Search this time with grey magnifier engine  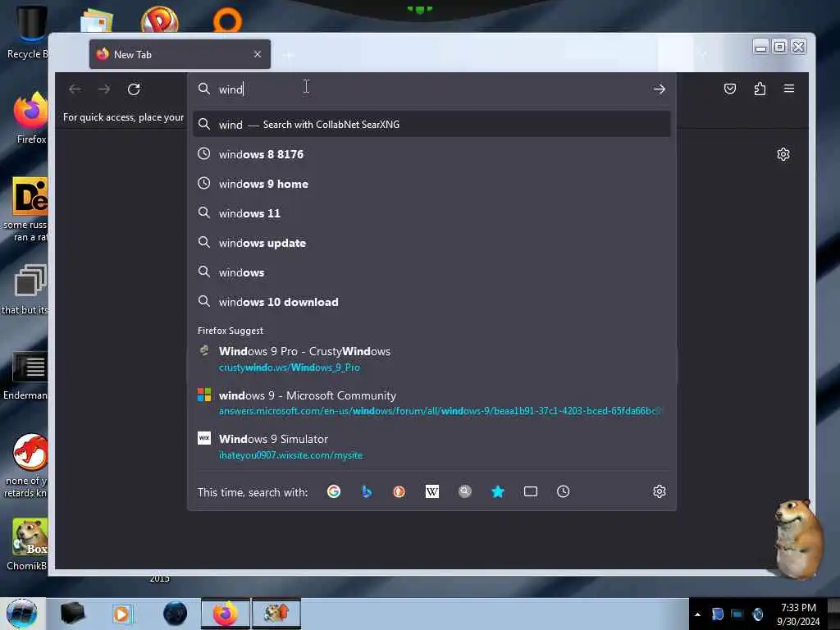tap(465, 491)
